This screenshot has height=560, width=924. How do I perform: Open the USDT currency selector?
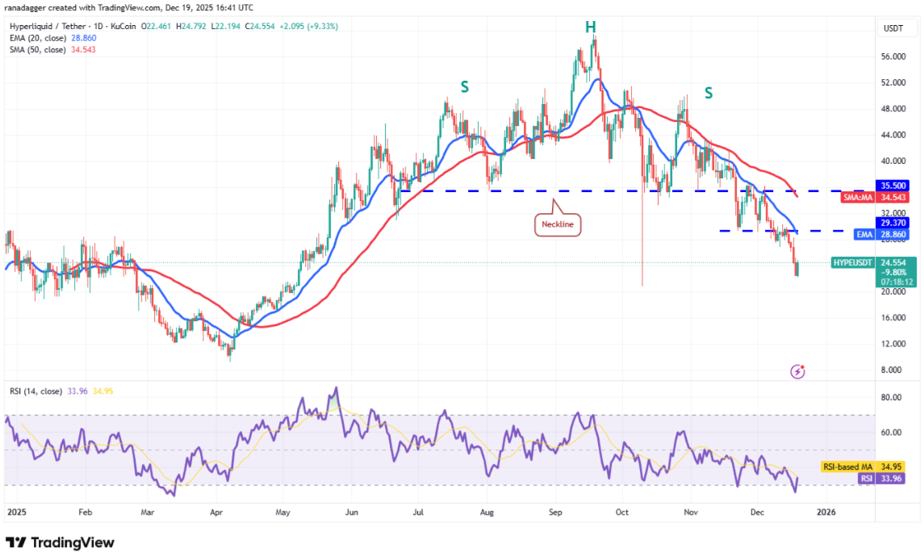coord(893,28)
